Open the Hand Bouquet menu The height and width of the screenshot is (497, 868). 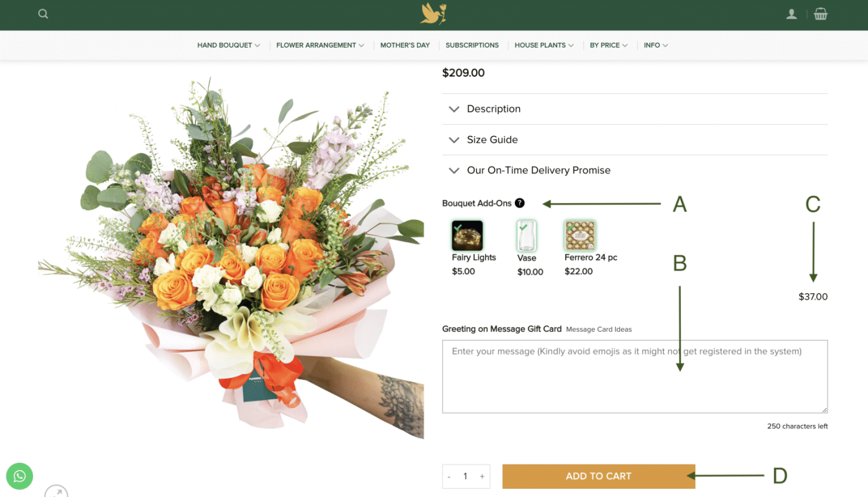(228, 45)
